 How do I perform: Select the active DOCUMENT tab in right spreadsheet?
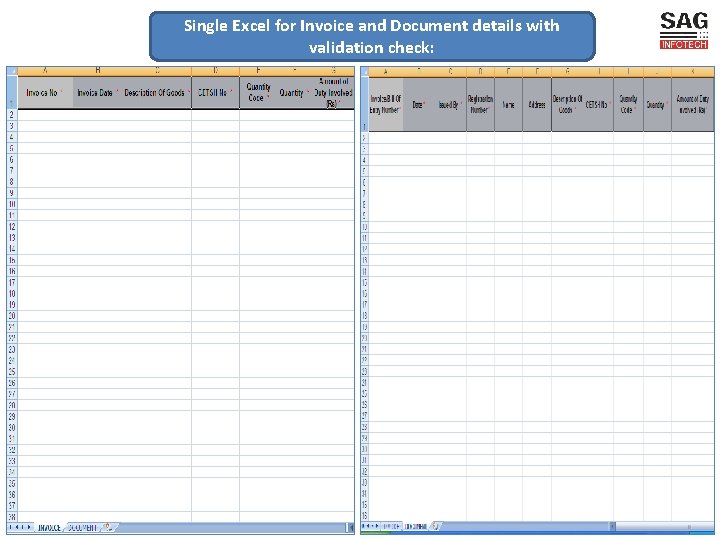415,526
